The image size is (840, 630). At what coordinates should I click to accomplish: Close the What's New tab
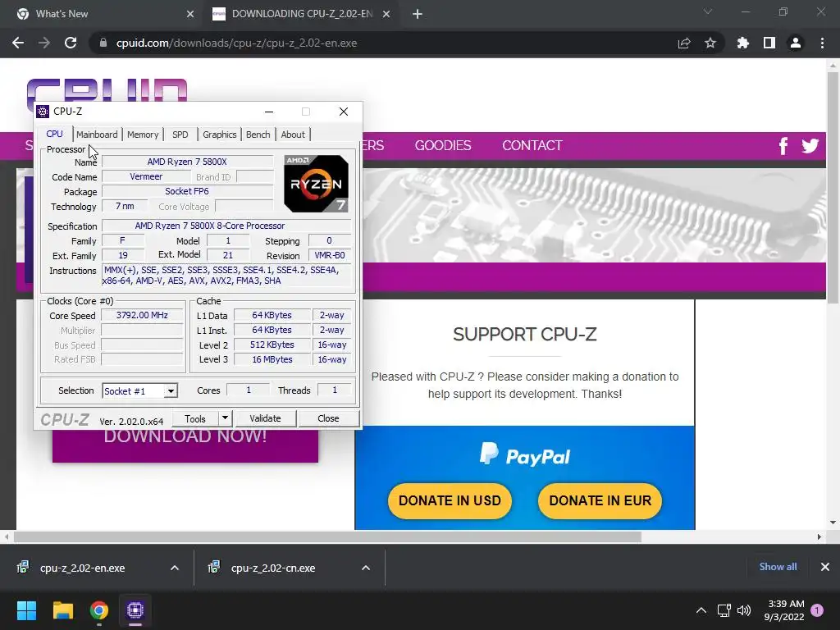click(190, 14)
